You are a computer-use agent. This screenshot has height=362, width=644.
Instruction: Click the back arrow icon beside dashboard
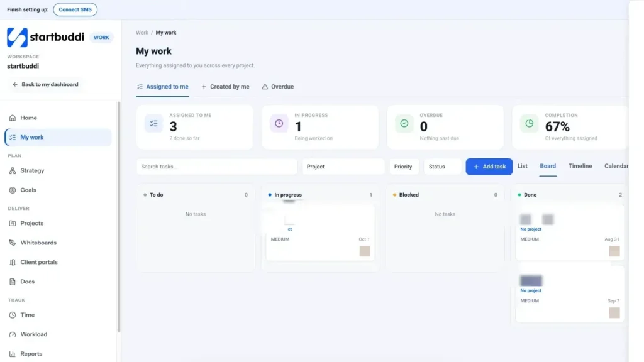[x=15, y=85]
